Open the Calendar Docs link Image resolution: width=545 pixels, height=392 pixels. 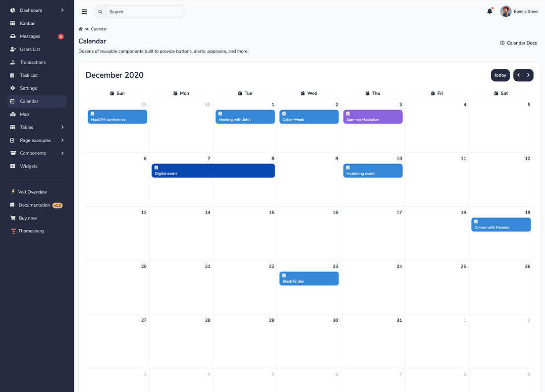click(x=518, y=43)
